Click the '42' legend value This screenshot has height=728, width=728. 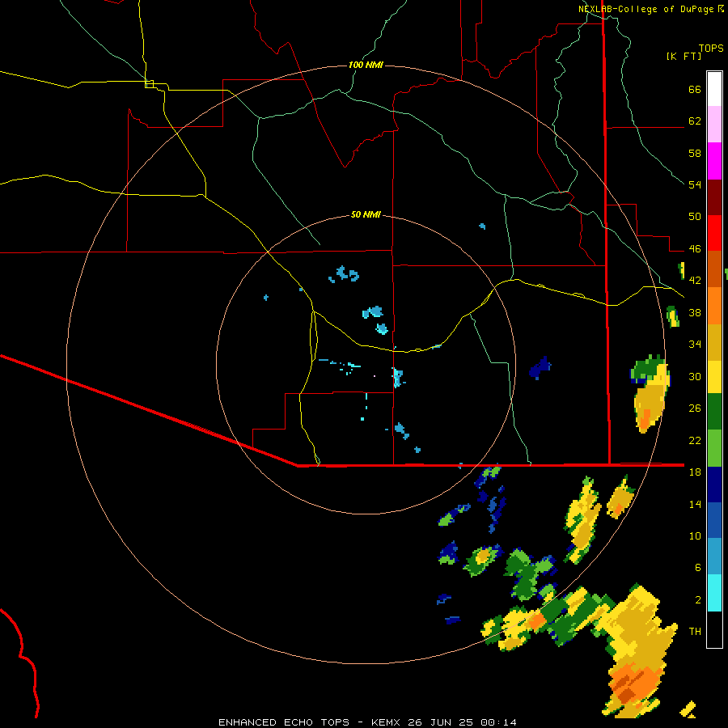695,281
